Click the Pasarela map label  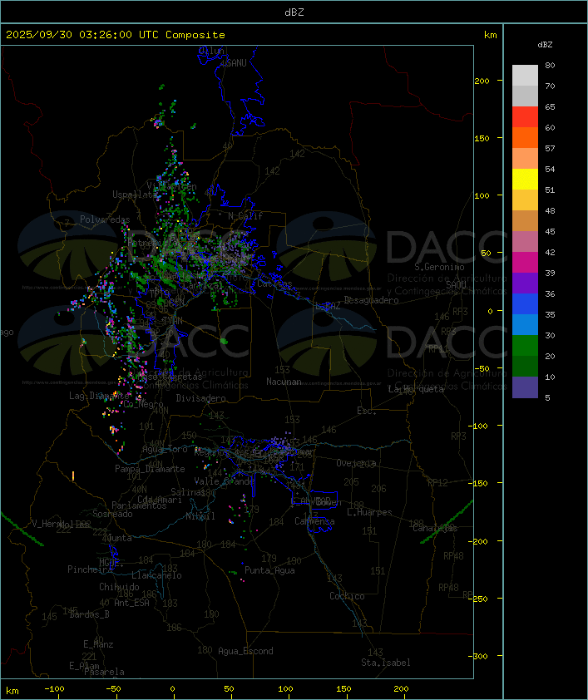[104, 672]
